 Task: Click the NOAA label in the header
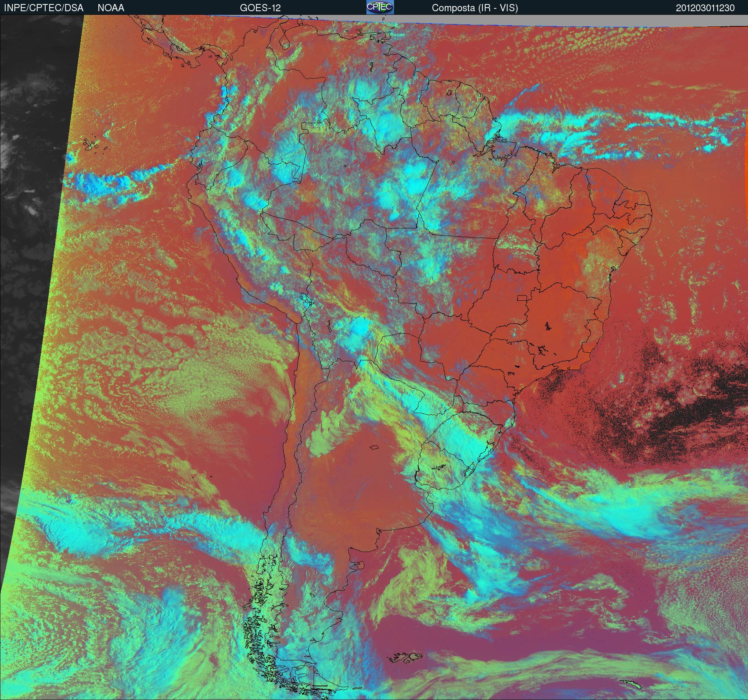tap(111, 8)
